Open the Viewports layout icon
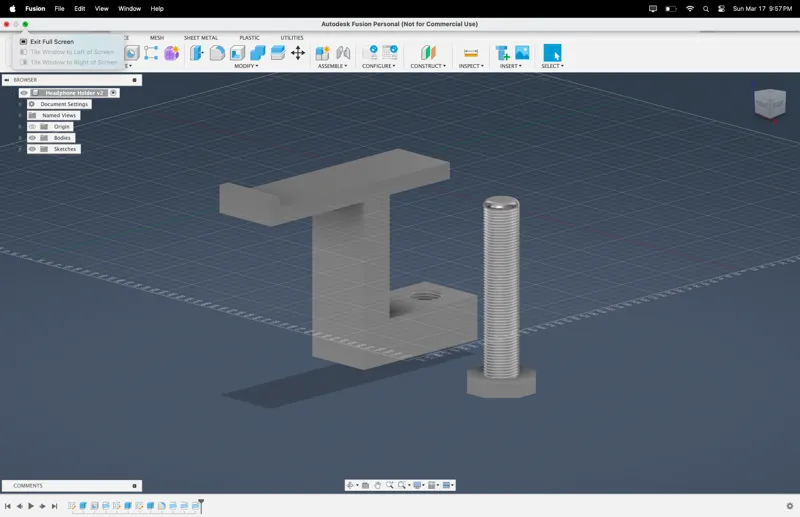The height and width of the screenshot is (517, 800). [x=446, y=485]
